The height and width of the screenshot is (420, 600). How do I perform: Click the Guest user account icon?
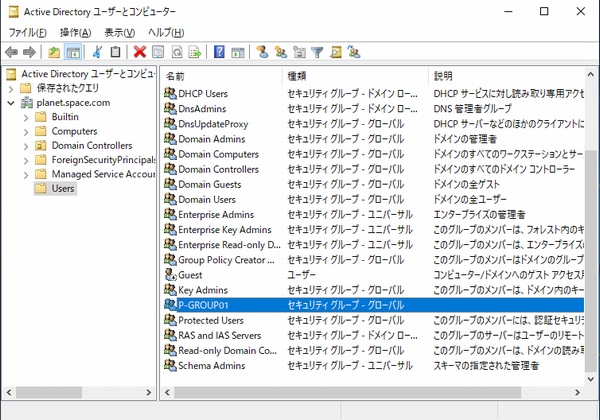point(170,275)
